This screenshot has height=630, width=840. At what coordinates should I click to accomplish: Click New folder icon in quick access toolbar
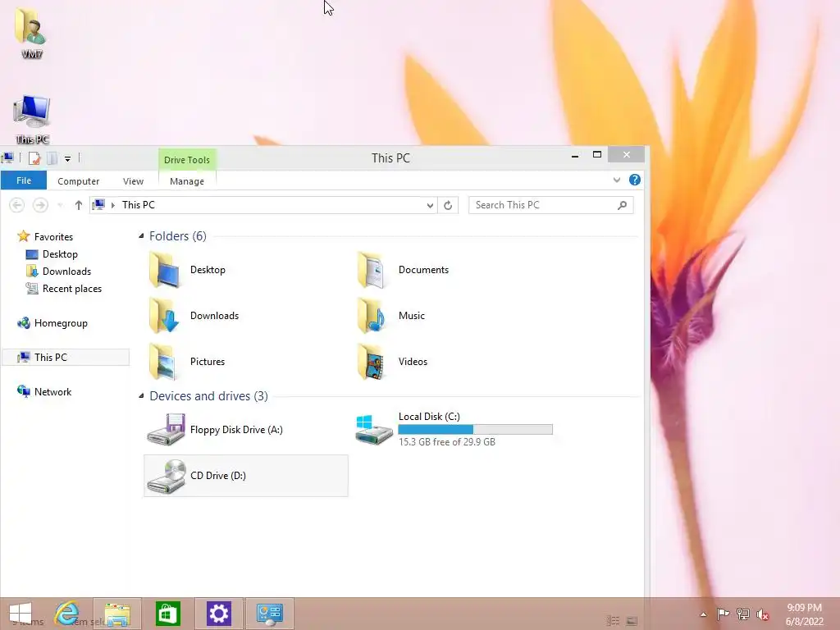tap(52, 158)
